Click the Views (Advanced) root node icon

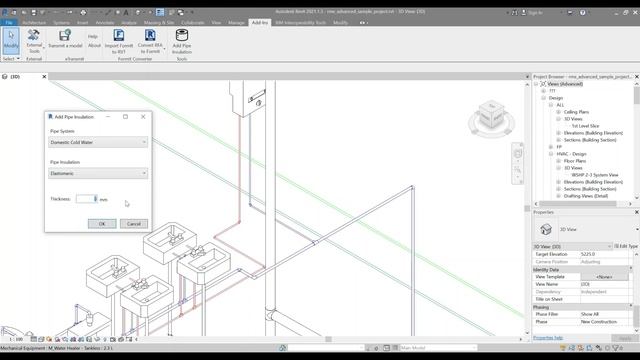click(543, 84)
